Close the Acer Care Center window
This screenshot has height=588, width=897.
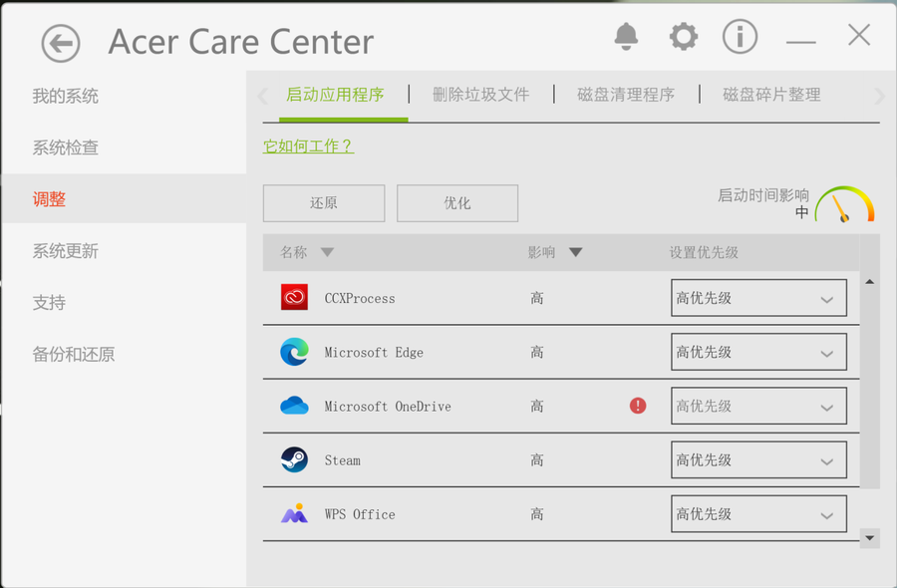point(859,36)
